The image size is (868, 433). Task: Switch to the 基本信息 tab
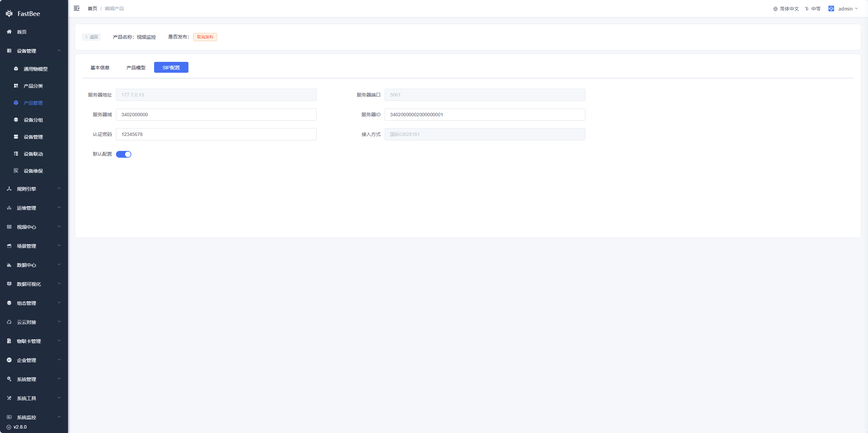pos(100,68)
